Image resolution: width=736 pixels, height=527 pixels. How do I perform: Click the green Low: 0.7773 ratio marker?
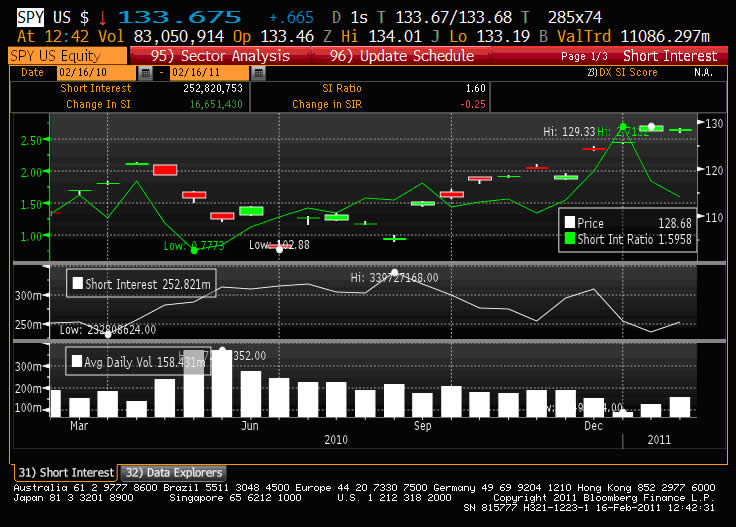[194, 245]
